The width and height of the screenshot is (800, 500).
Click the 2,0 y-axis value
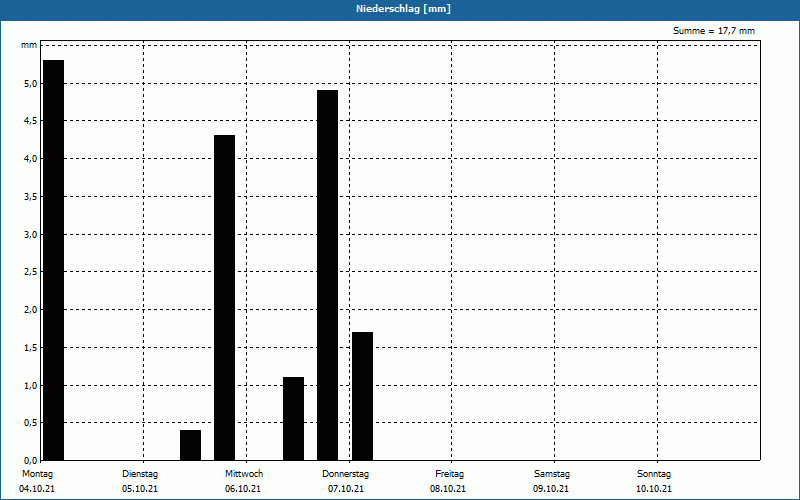point(31,310)
